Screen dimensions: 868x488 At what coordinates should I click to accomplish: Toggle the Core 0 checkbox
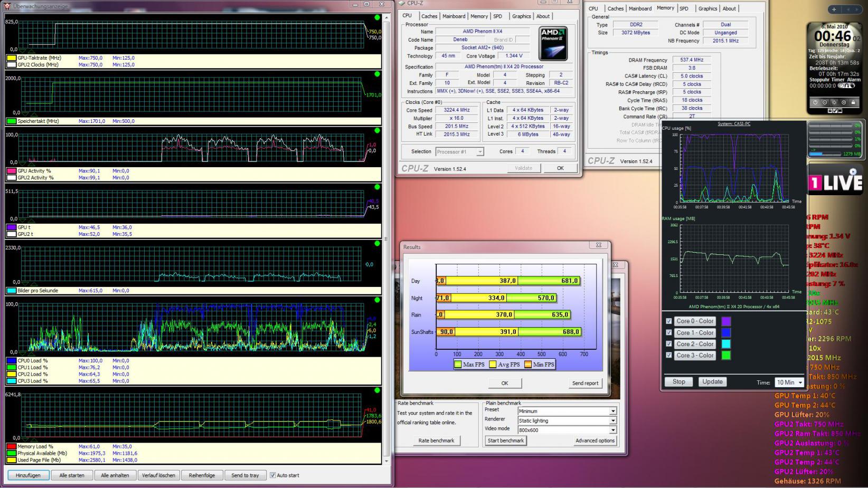coord(669,321)
